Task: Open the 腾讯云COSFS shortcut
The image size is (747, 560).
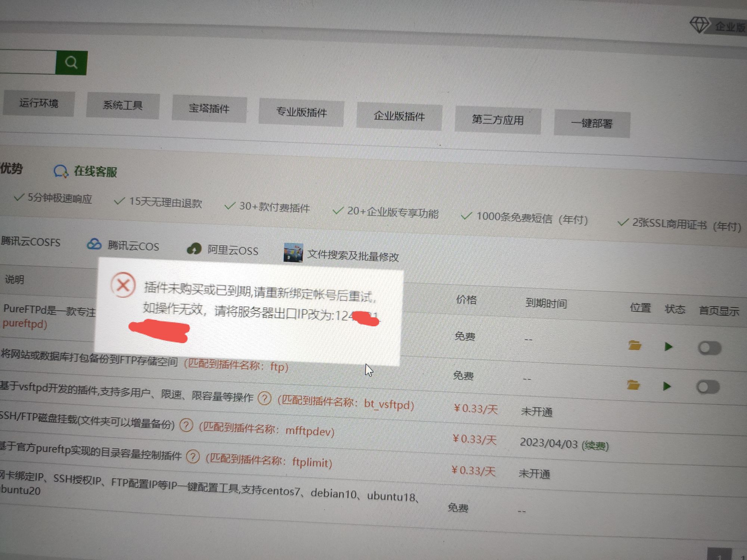Action: pyautogui.click(x=31, y=242)
